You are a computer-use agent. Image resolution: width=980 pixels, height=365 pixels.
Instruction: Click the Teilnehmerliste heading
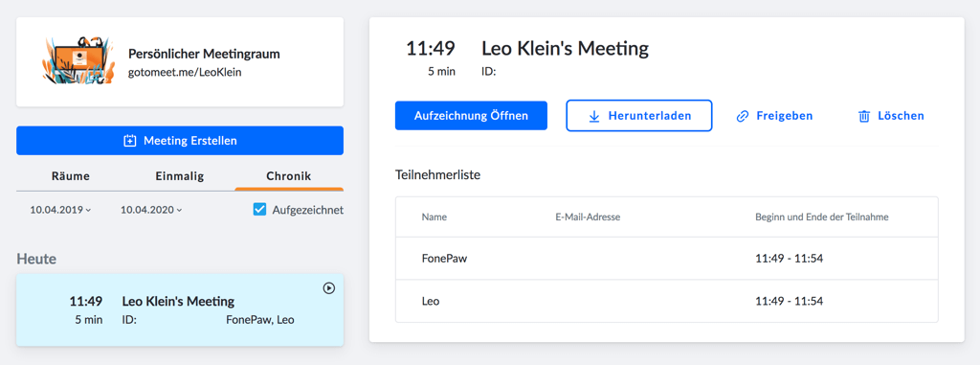[x=437, y=174]
